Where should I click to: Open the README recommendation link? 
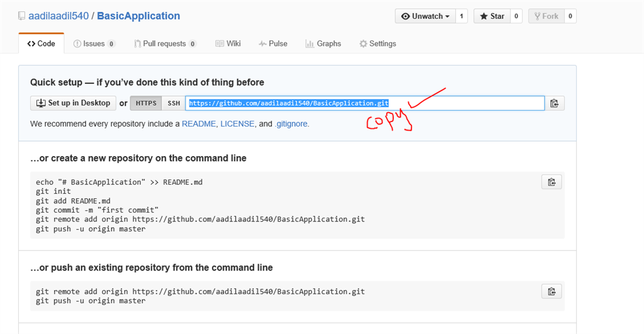tap(199, 124)
